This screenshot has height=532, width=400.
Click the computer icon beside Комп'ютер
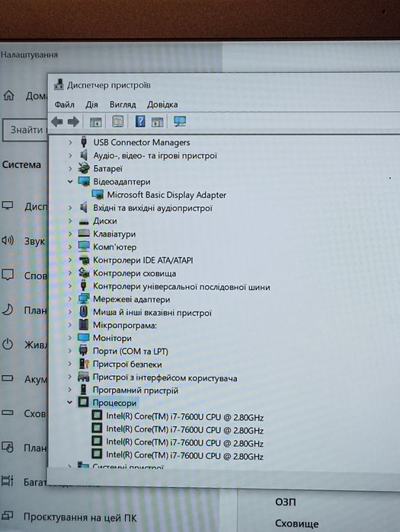84,246
